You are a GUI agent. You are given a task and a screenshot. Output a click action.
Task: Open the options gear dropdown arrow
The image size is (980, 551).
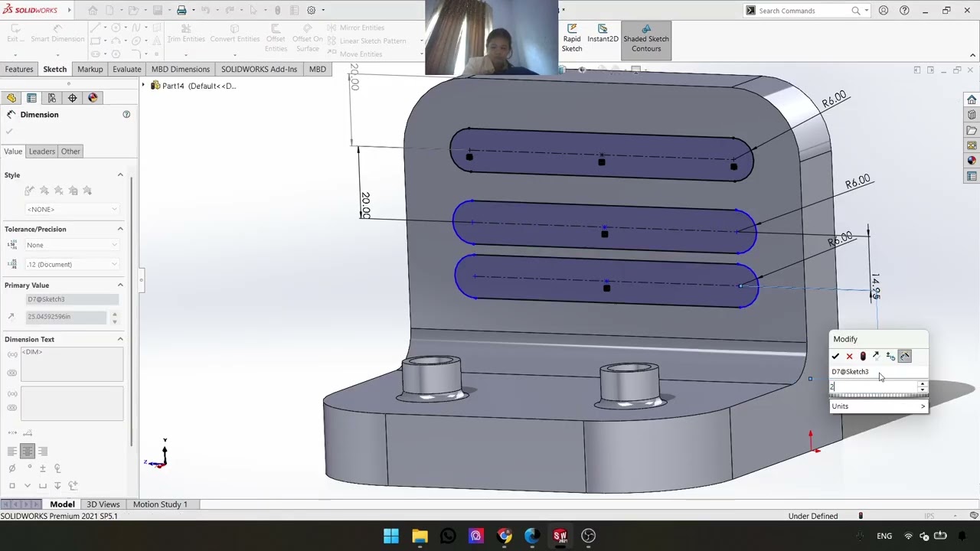click(x=322, y=10)
